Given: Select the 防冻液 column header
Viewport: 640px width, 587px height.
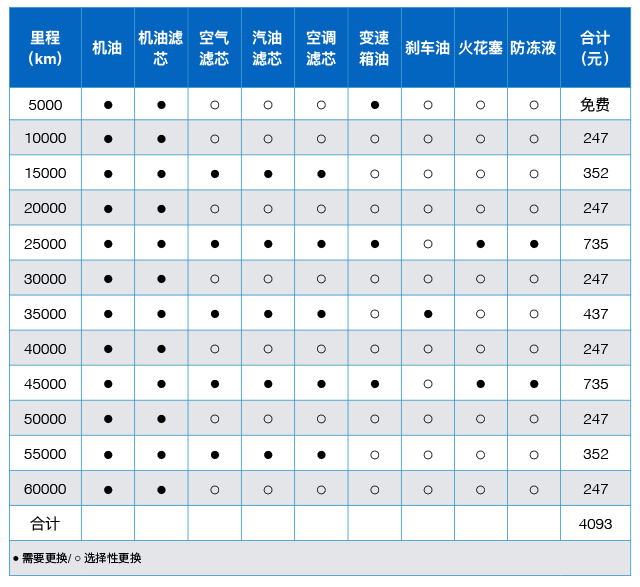Looking at the screenshot, I should click(x=534, y=48).
